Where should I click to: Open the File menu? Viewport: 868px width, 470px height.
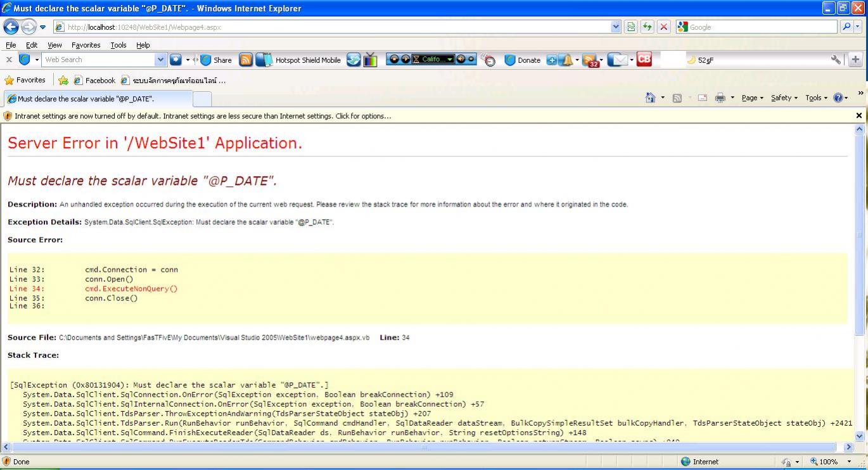pyautogui.click(x=11, y=45)
